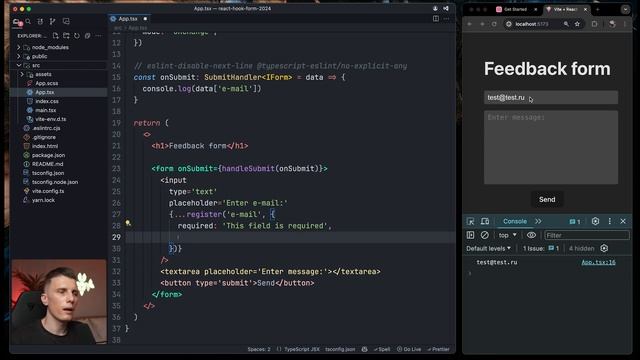Close the Get Started tab

click(x=536, y=9)
